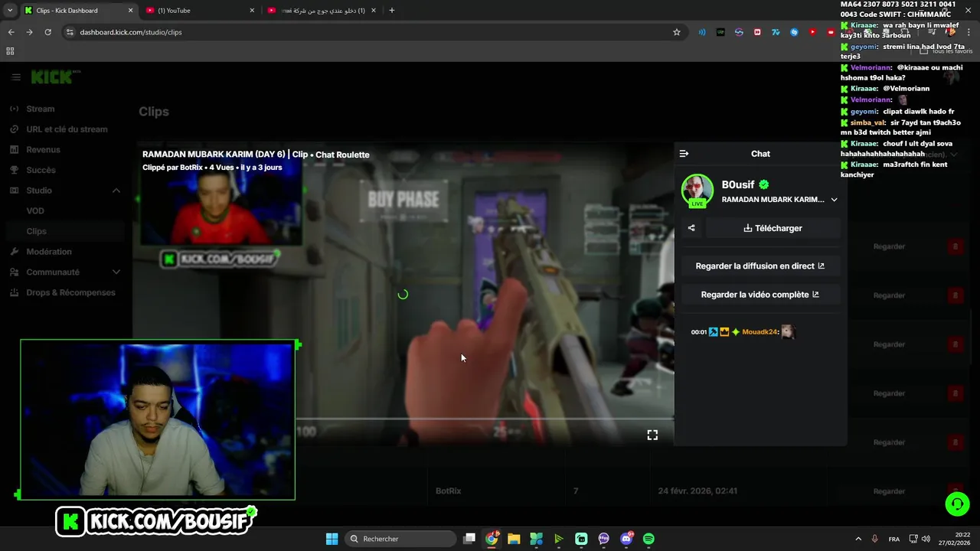980x551 pixels.
Task: Click the green support chat bubble
Action: 957,504
